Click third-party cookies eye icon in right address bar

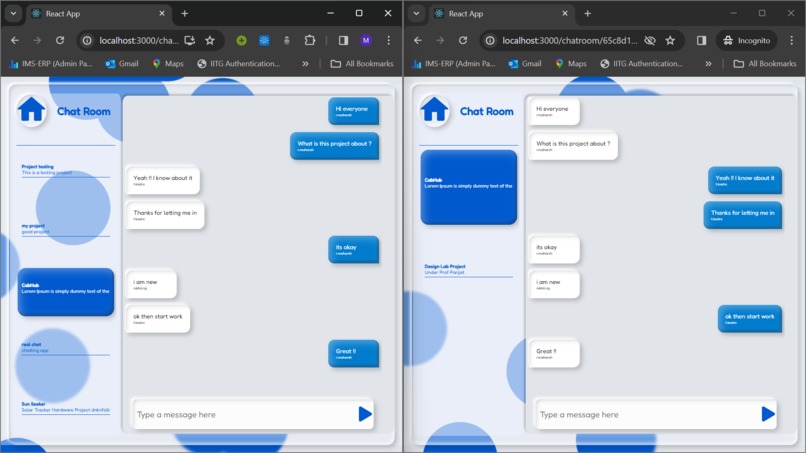(650, 40)
